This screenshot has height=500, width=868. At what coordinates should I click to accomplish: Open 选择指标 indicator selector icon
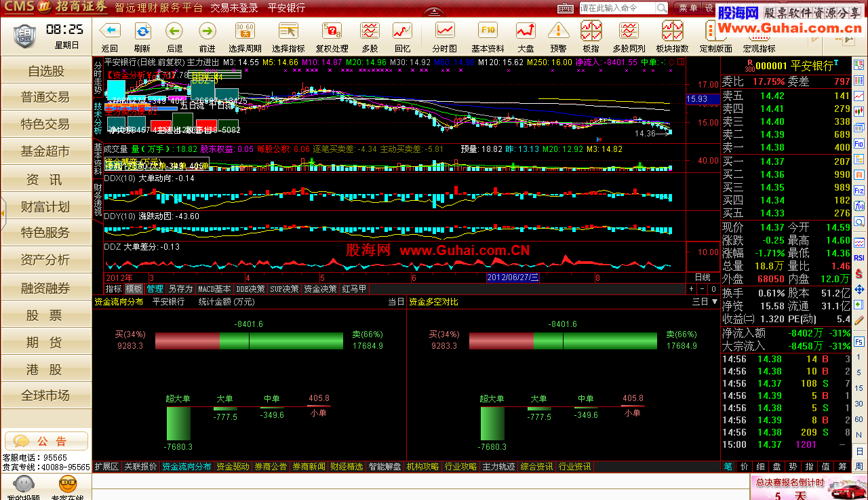click(288, 31)
